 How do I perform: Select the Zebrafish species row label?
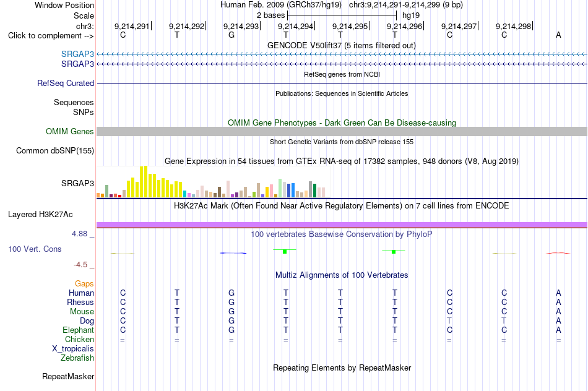click(x=77, y=358)
